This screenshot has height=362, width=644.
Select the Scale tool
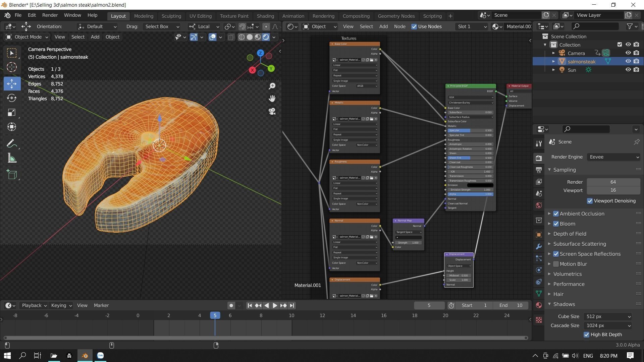coord(12,112)
